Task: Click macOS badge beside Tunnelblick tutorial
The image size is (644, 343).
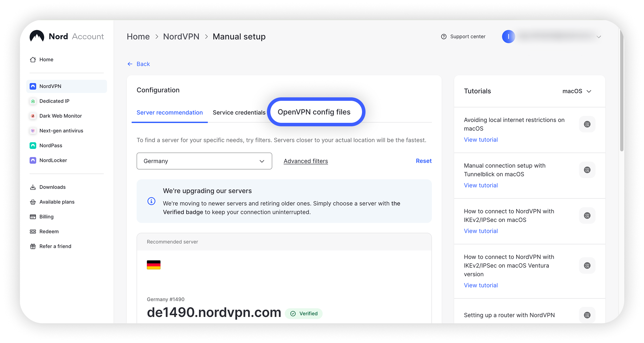Action: point(587,170)
